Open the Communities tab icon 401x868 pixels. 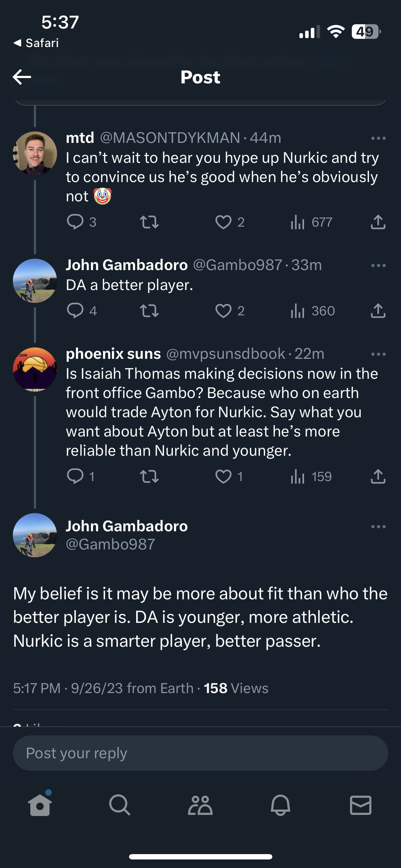(200, 805)
